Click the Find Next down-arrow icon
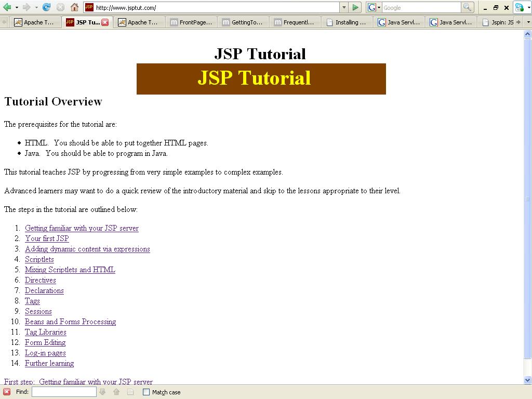Viewport: 532px width, 399px height. pyautogui.click(x=102, y=392)
